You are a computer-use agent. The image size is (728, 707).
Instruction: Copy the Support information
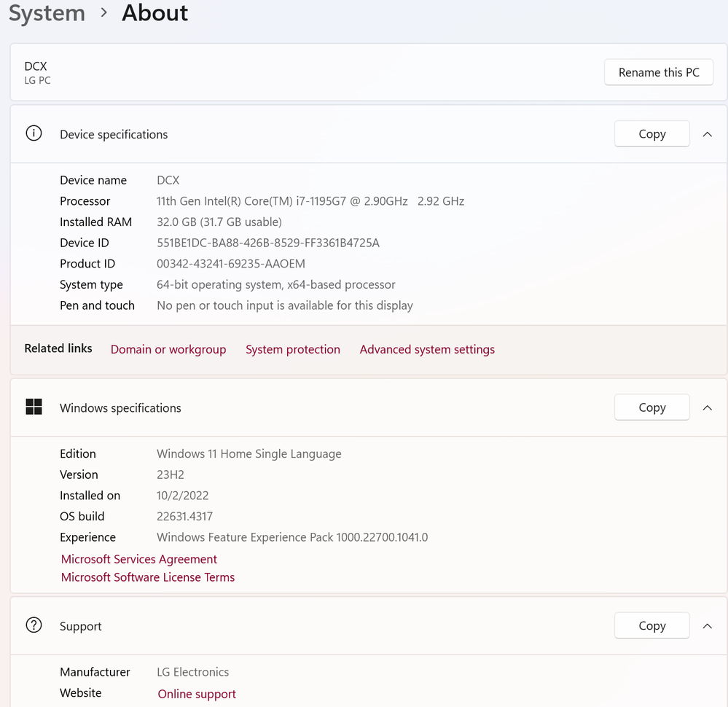pyautogui.click(x=652, y=626)
